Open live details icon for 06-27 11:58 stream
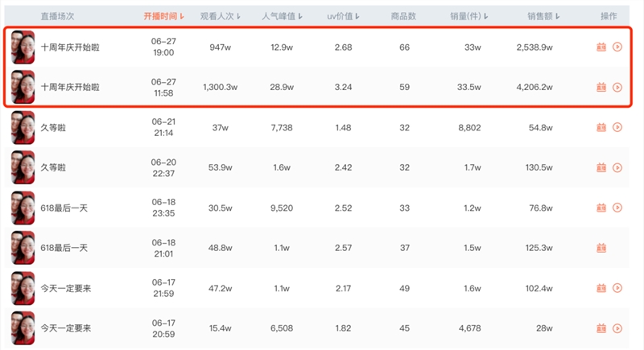Image resolution: width=644 pixels, height=350 pixels. pyautogui.click(x=601, y=88)
